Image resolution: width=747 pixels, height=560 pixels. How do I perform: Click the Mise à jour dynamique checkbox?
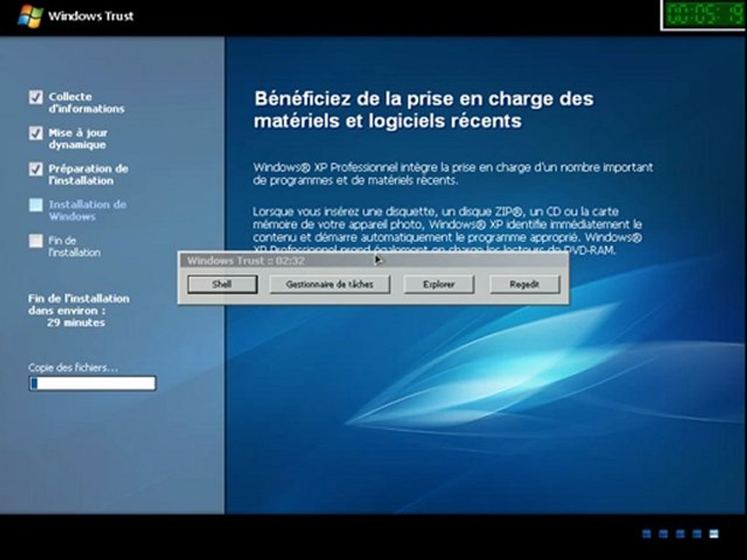36,133
